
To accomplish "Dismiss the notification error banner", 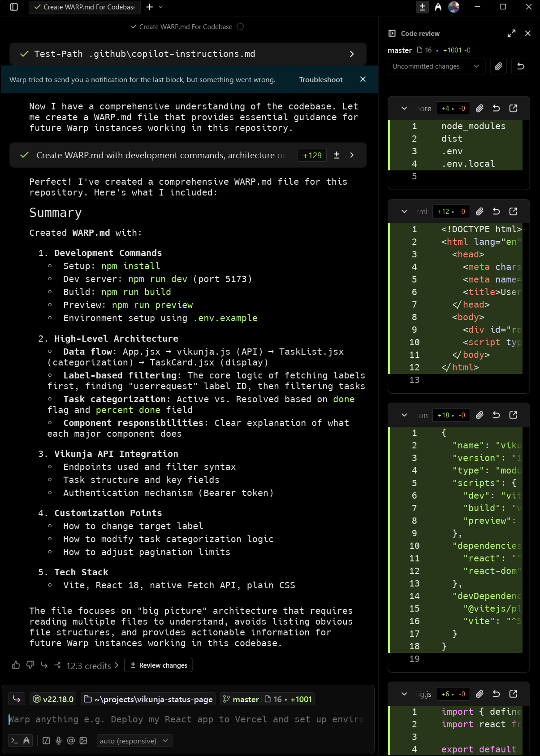I will pos(363,79).
